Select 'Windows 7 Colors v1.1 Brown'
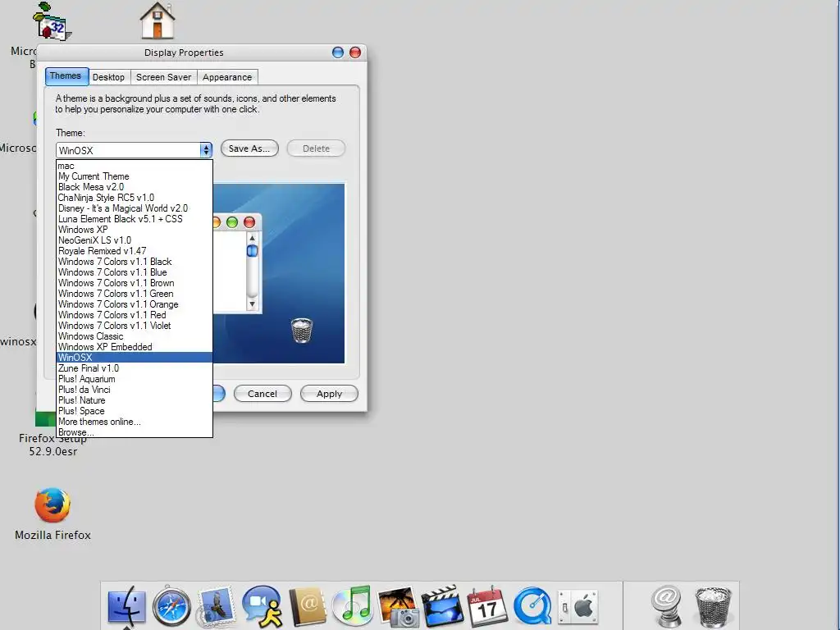This screenshot has height=630, width=840. point(135,283)
